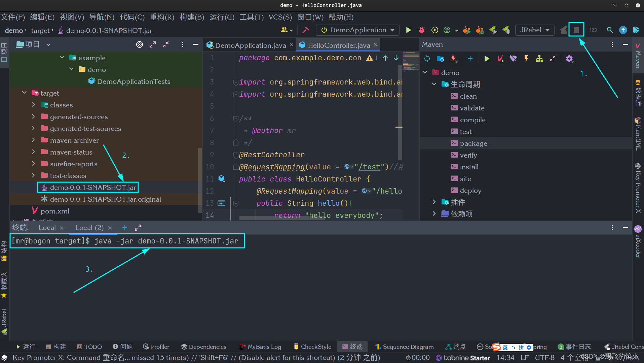Collapse all in project panel
644x363 pixels.
coord(166,44)
